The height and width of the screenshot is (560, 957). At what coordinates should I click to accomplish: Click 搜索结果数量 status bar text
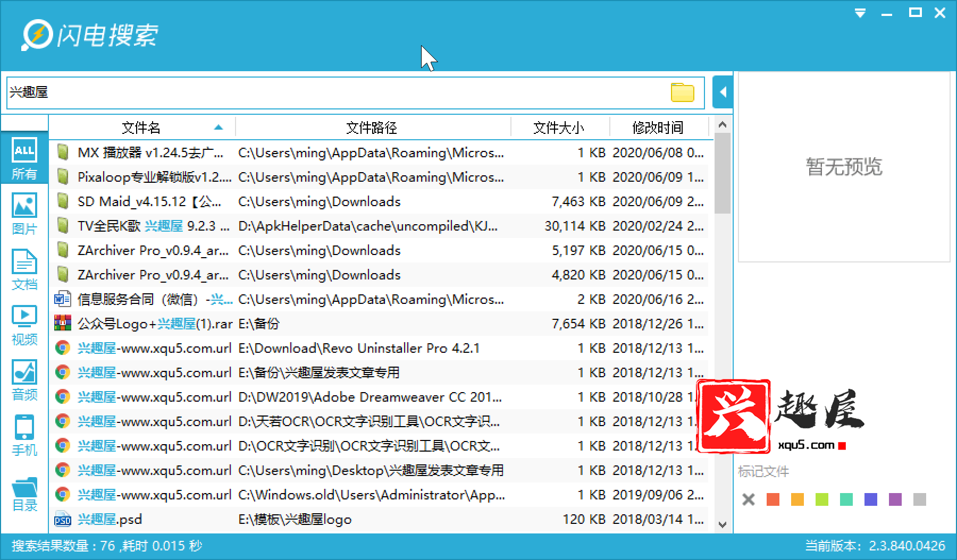(107, 546)
